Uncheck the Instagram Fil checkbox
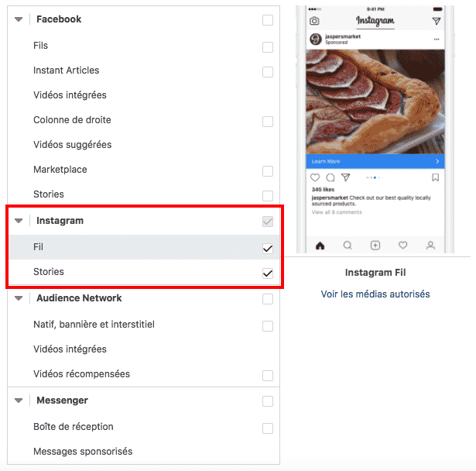Viewport: 476px width, 471px height. click(268, 248)
